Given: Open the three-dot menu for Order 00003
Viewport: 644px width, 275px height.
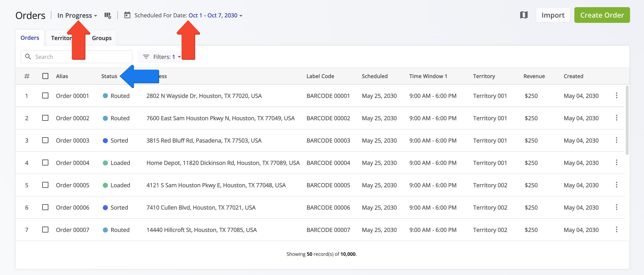Looking at the screenshot, I should click(616, 140).
